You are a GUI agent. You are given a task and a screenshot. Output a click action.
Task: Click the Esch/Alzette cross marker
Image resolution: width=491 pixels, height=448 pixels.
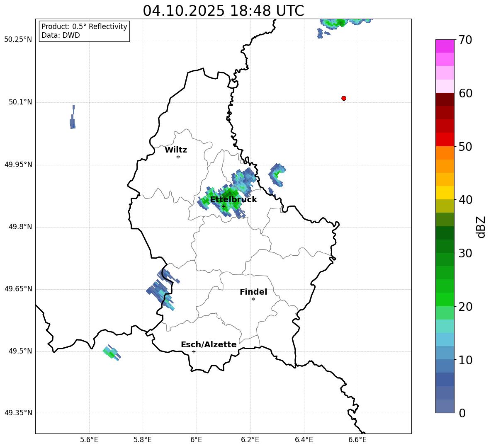pyautogui.click(x=194, y=351)
